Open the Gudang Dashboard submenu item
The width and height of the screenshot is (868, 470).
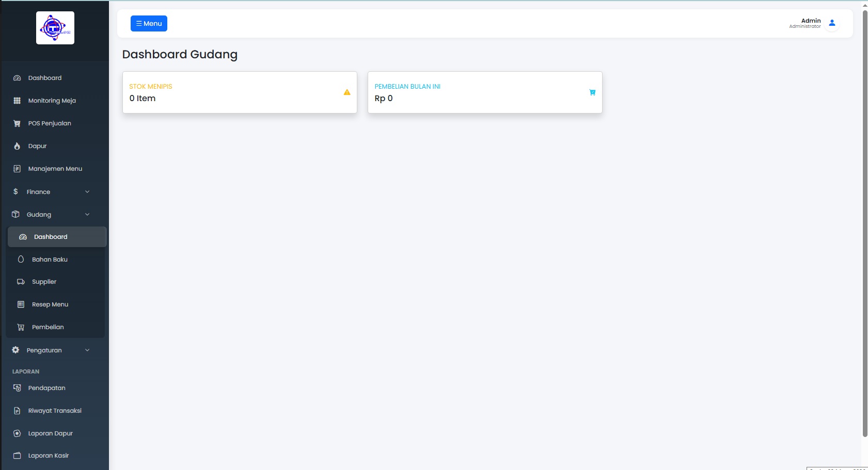57,237
